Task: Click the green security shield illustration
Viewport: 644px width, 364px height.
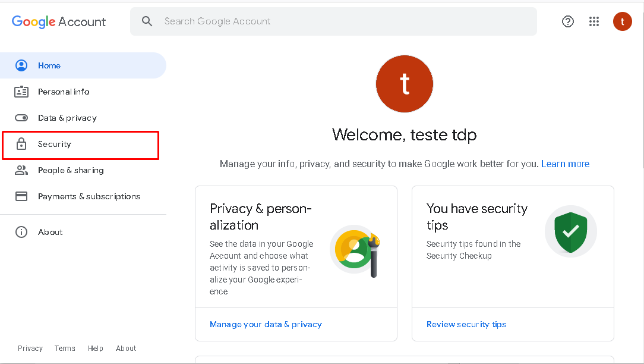Action: [x=570, y=231]
